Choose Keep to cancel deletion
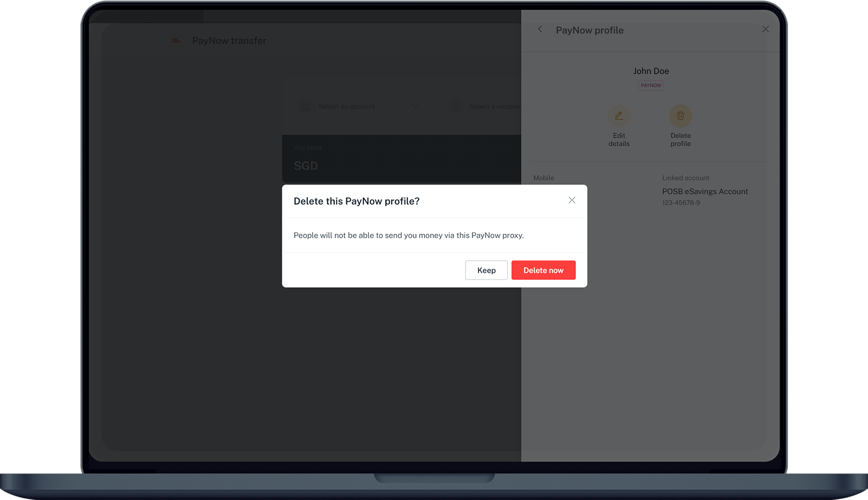The height and width of the screenshot is (500, 868). 486,270
